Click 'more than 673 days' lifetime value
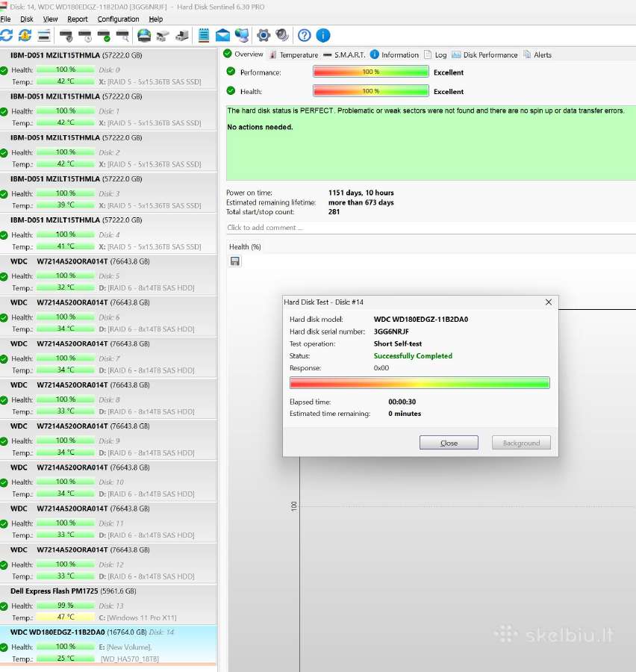 361,202
